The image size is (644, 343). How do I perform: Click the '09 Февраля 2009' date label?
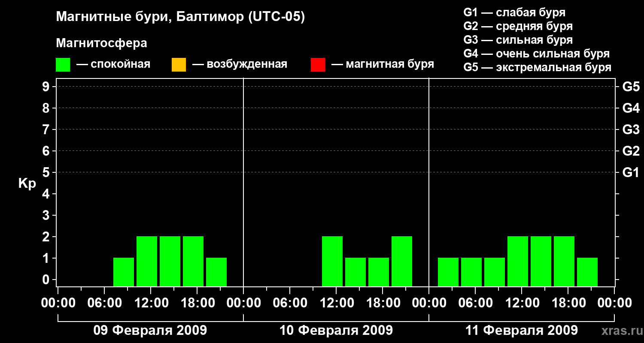pyautogui.click(x=150, y=330)
